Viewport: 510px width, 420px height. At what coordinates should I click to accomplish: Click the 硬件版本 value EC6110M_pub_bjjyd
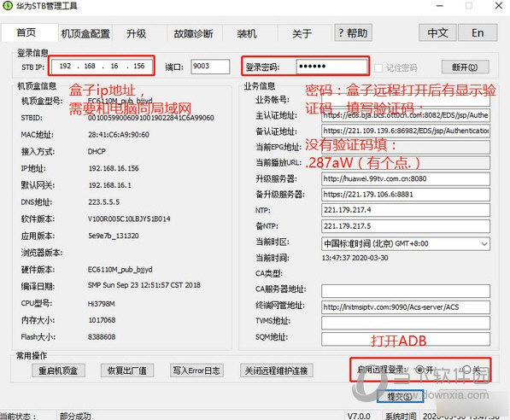pos(120,270)
